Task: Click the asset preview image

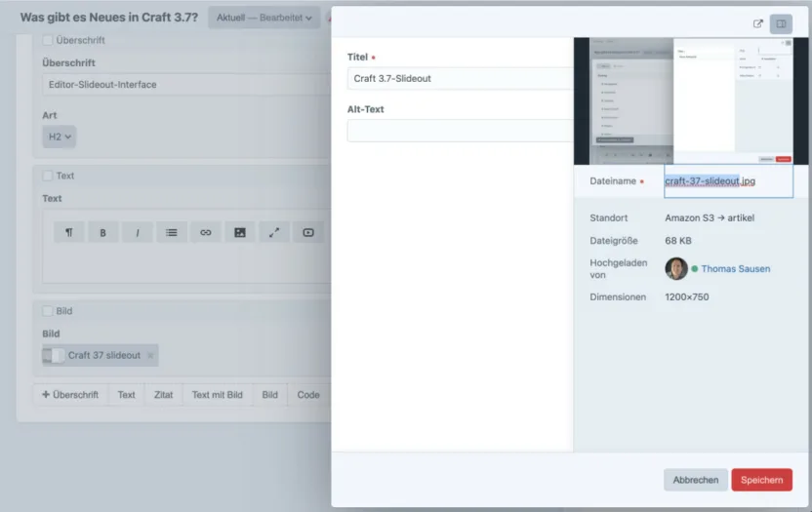Action: point(691,101)
